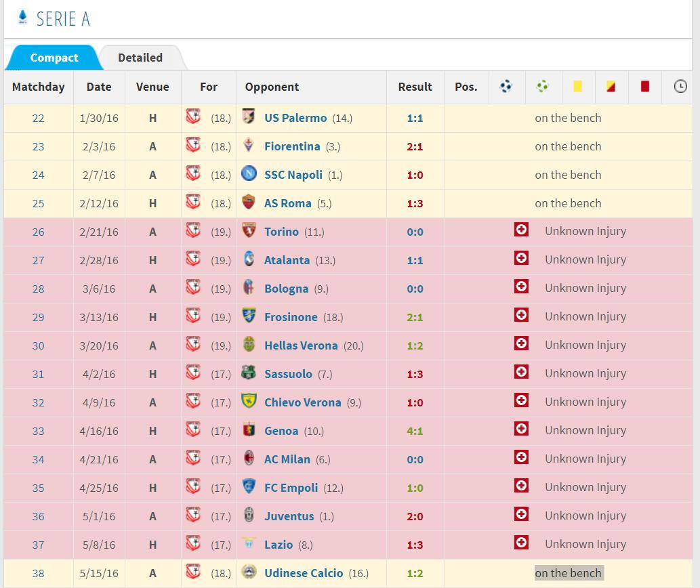
Task: Click the second yellow card header icon
Action: (611, 86)
